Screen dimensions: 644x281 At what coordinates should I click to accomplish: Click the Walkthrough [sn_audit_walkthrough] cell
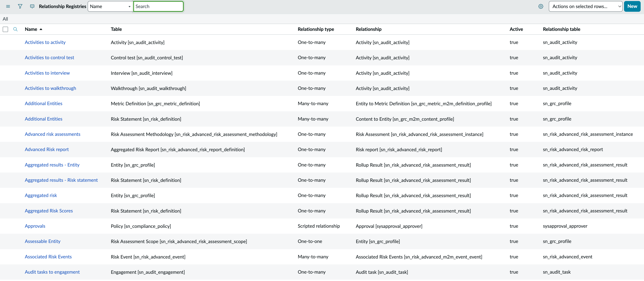149,88
